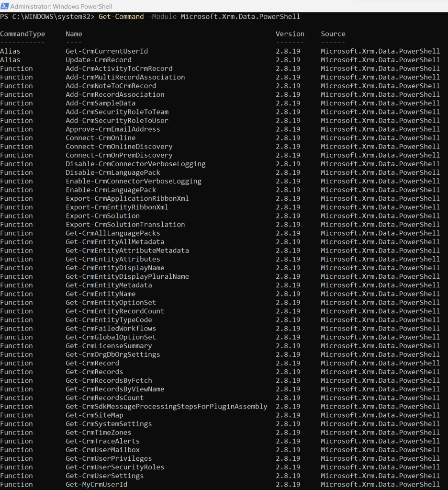Viewport: 448px width, 490px height.
Task: Click the Get-MyCrmUserId function name
Action: pos(96,484)
